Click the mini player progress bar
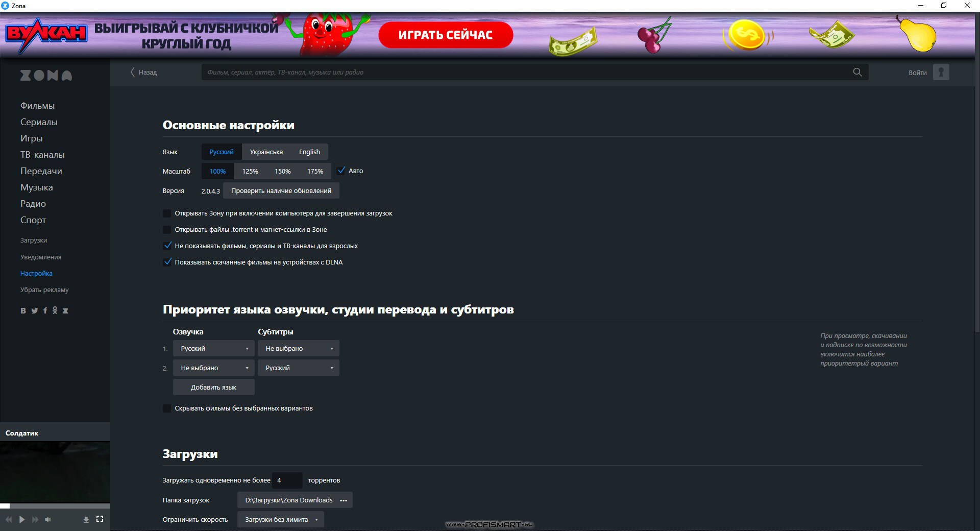This screenshot has width=980, height=531. pyautogui.click(x=55, y=506)
